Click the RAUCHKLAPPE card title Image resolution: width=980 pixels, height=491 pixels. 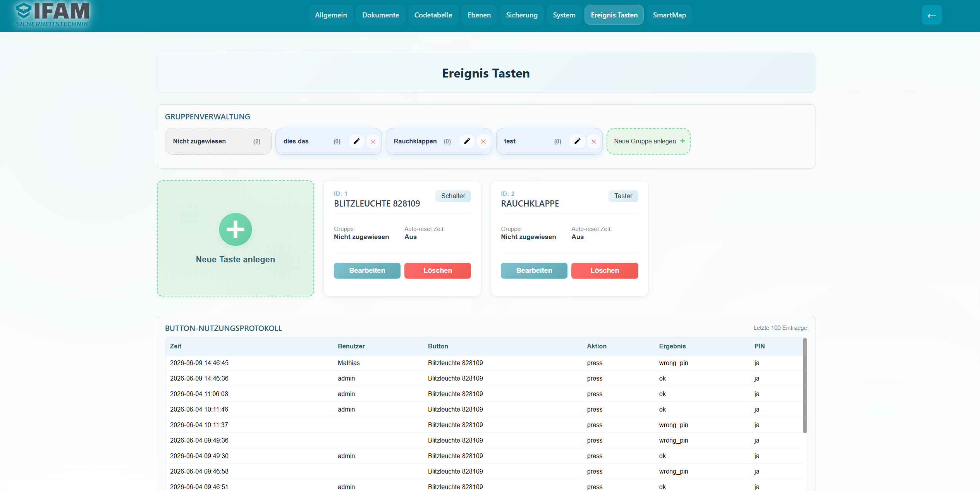(530, 203)
